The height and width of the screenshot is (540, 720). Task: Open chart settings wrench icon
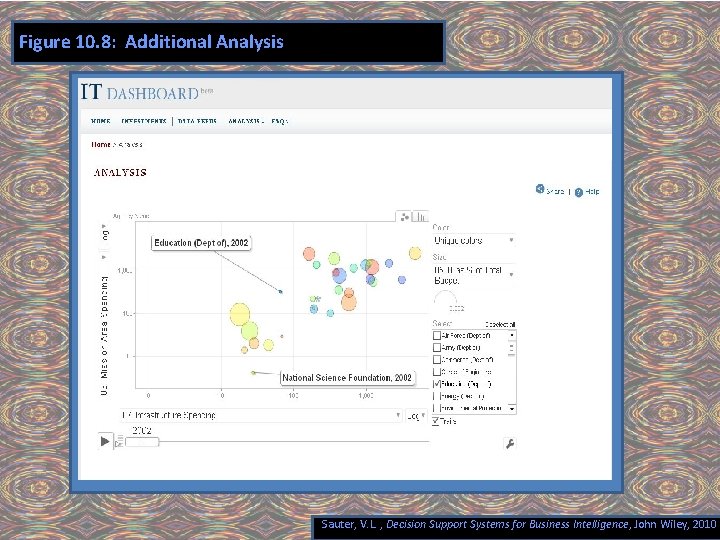[x=510, y=444]
